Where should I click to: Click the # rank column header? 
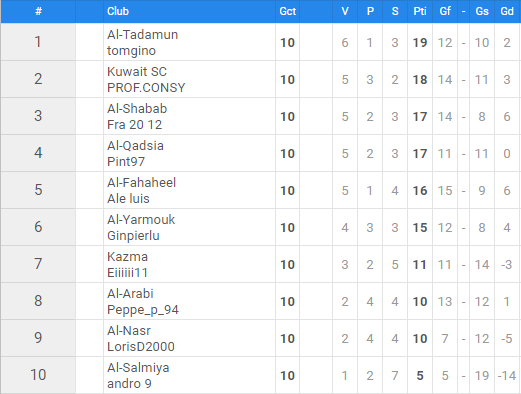tap(38, 11)
